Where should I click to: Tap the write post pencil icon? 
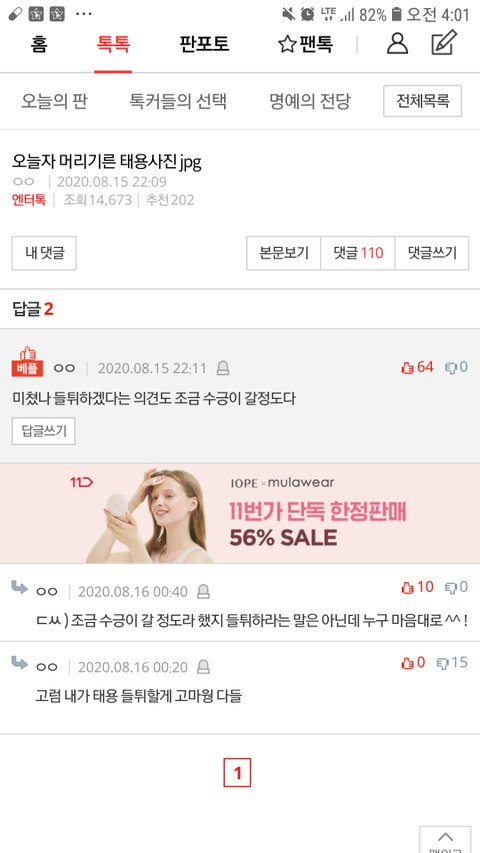point(444,42)
